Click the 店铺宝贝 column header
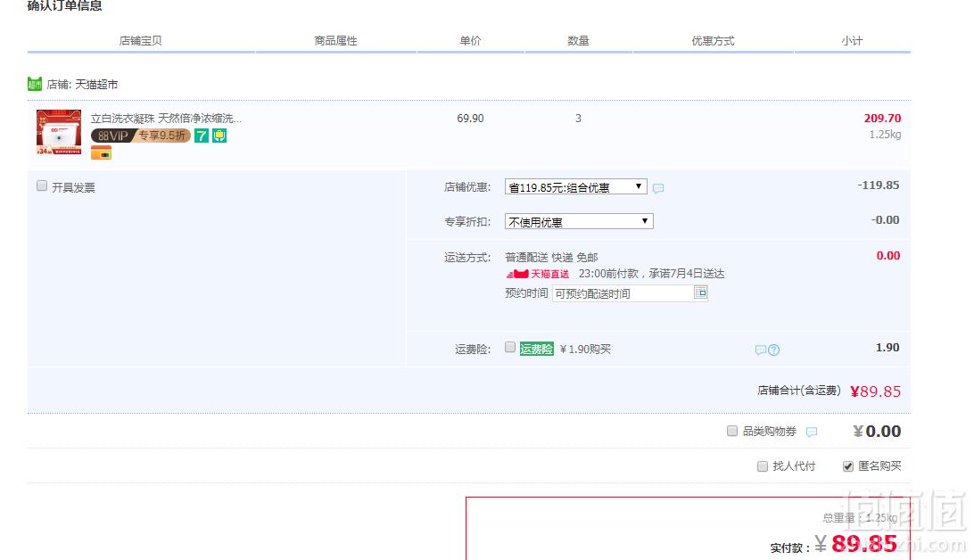 (x=140, y=40)
